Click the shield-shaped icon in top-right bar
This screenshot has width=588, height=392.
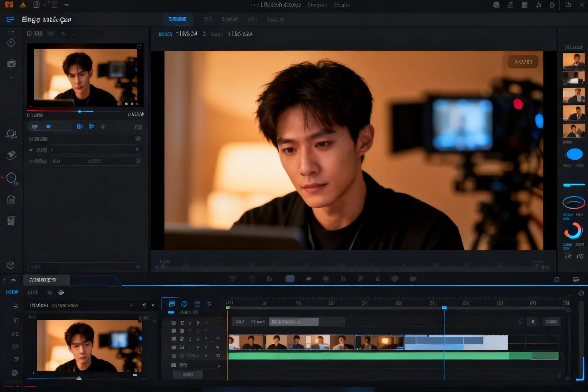click(x=552, y=5)
